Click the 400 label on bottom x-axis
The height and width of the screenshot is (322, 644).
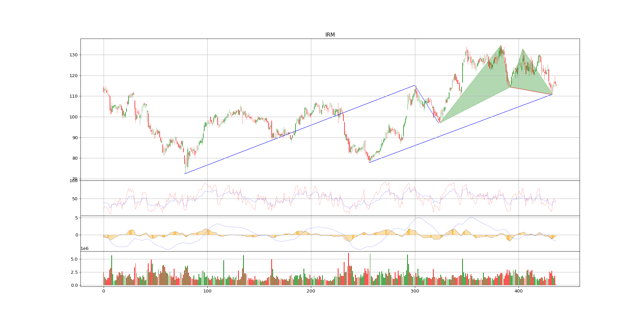[519, 291]
